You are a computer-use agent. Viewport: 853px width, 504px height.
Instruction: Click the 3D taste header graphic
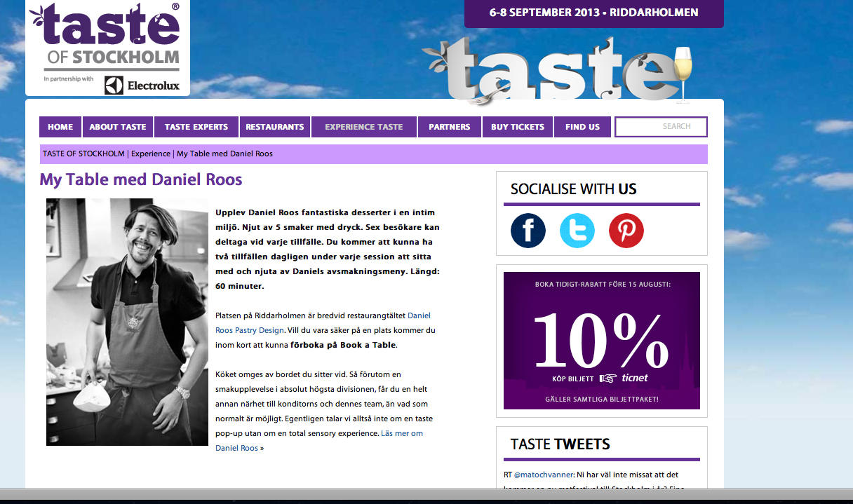[558, 70]
